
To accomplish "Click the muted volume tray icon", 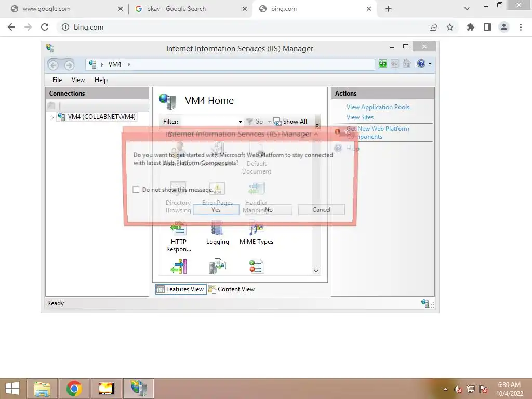I will click(458, 389).
